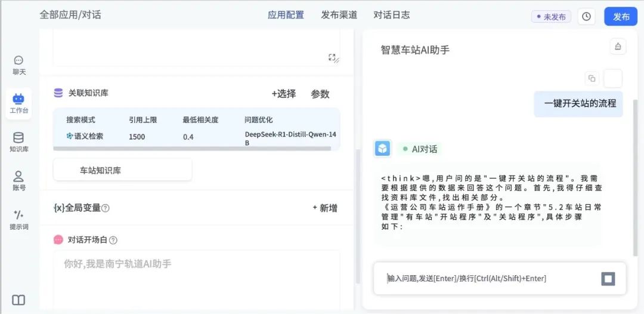Show help tooltip for 全局变量
The image size is (644, 314).
106,208
